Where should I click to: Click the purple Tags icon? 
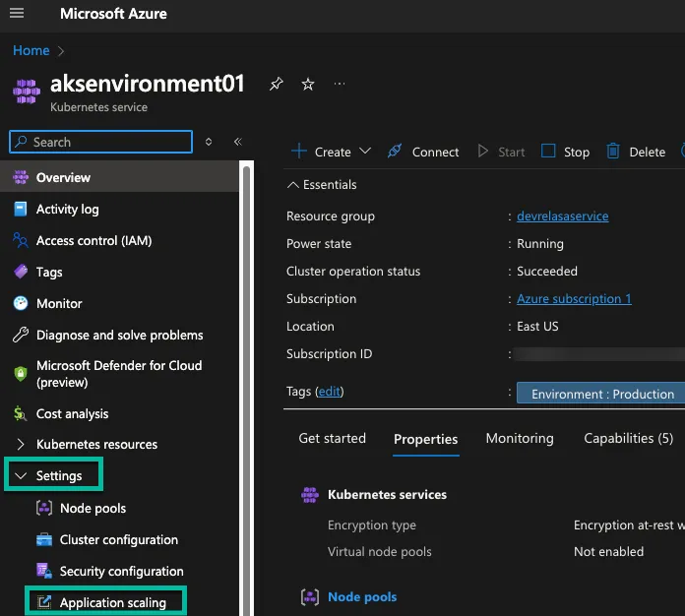pyautogui.click(x=20, y=272)
